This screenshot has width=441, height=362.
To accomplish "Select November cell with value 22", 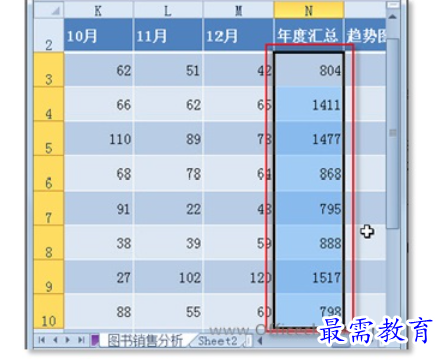I will click(168, 208).
